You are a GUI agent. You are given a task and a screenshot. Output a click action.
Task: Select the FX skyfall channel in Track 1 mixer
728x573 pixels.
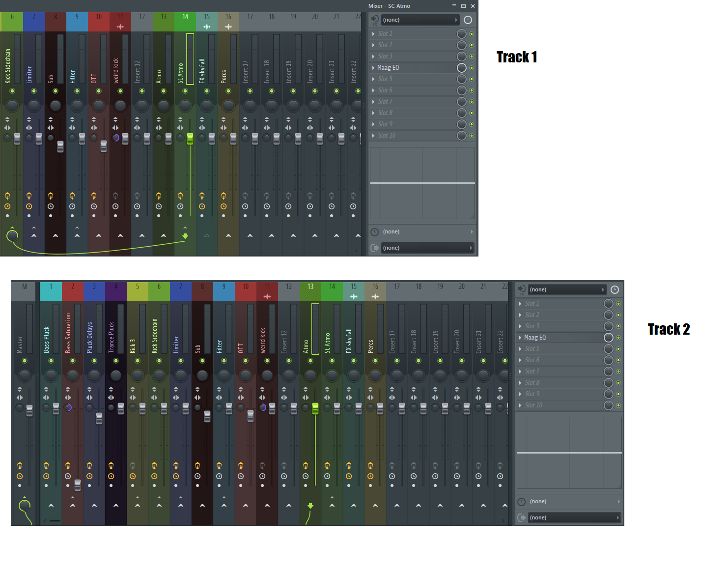tap(202, 71)
